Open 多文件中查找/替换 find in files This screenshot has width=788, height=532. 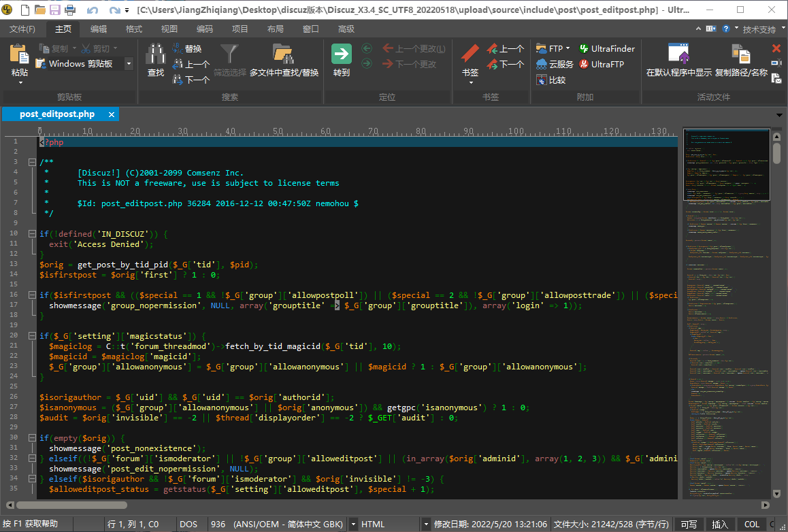284,61
